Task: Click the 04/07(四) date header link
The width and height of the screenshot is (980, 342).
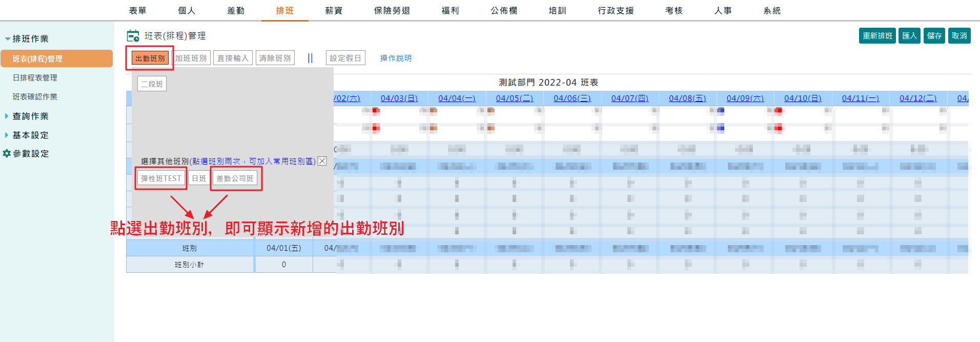Action: pos(630,98)
